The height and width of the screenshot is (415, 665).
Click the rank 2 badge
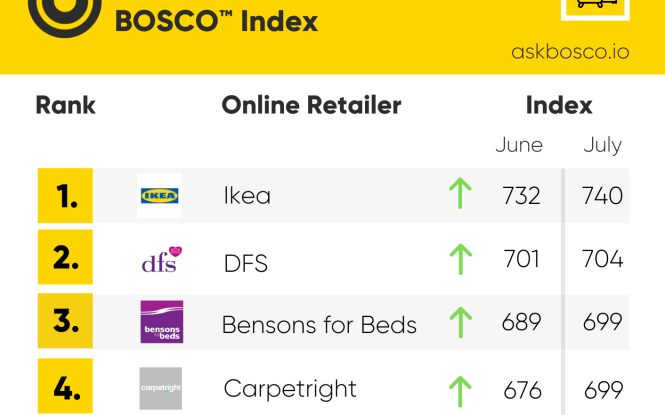65,257
